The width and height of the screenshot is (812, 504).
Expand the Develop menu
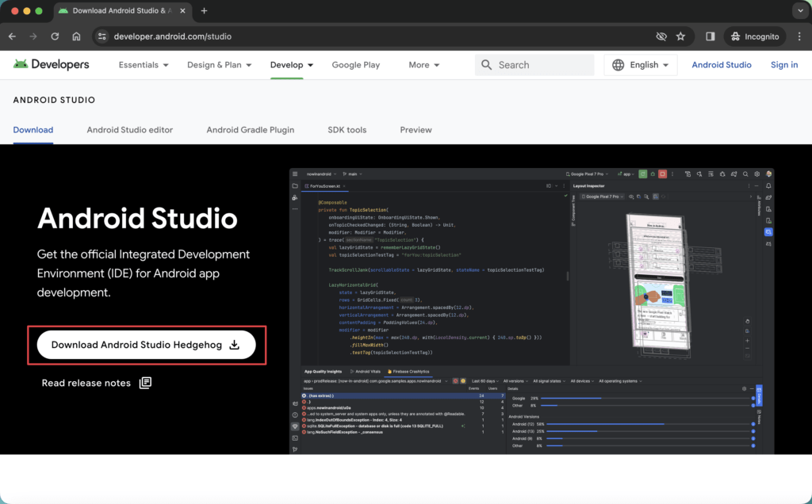(x=292, y=65)
